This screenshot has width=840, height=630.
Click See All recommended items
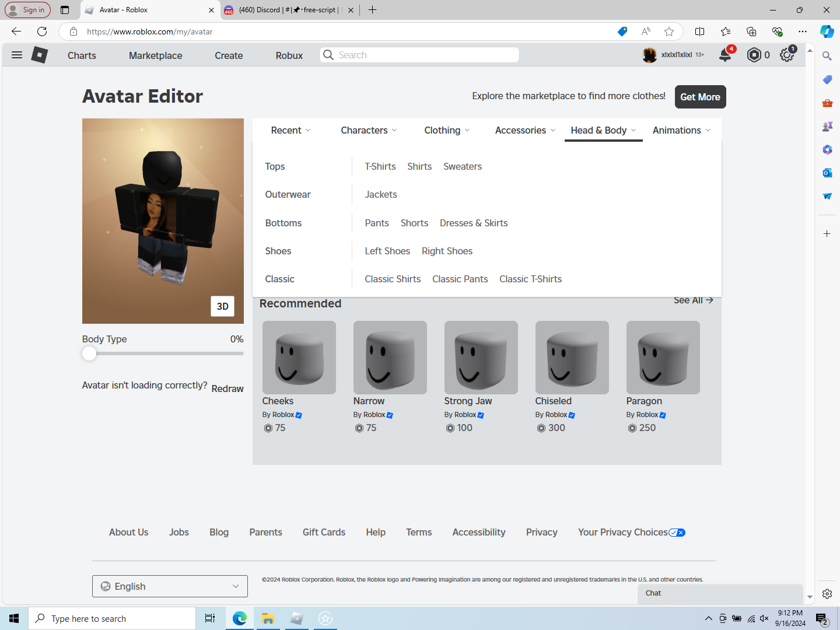coord(694,300)
